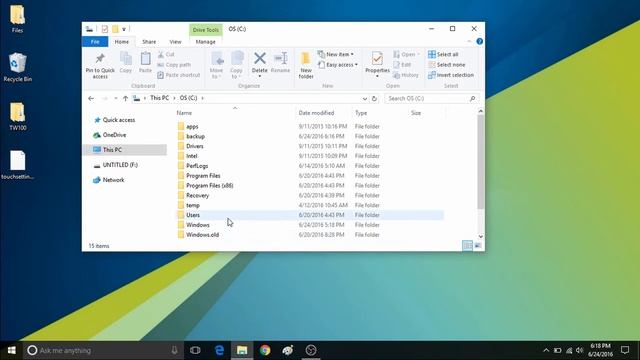
Task: Select the Users folder row
Action: point(310,215)
